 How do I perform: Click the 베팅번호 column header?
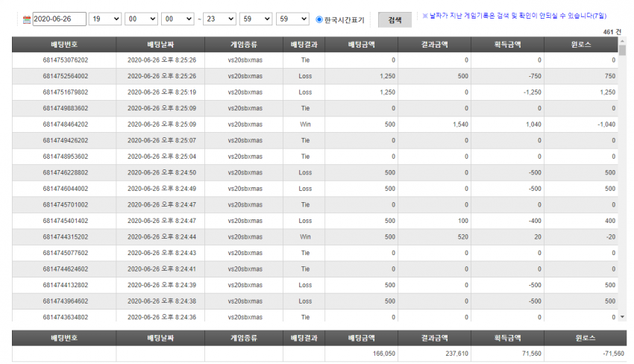[64, 45]
